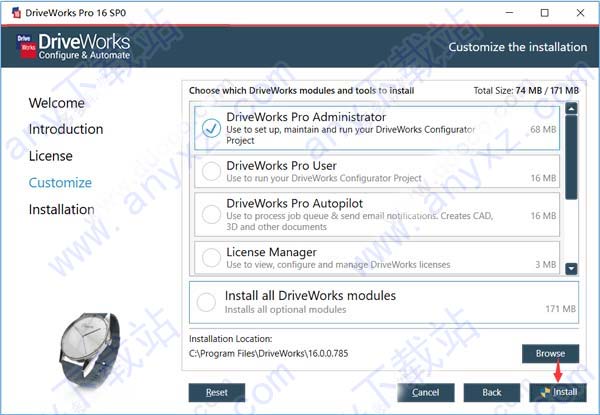
Task: Minimize the DriveWorks installer window
Action: point(509,13)
